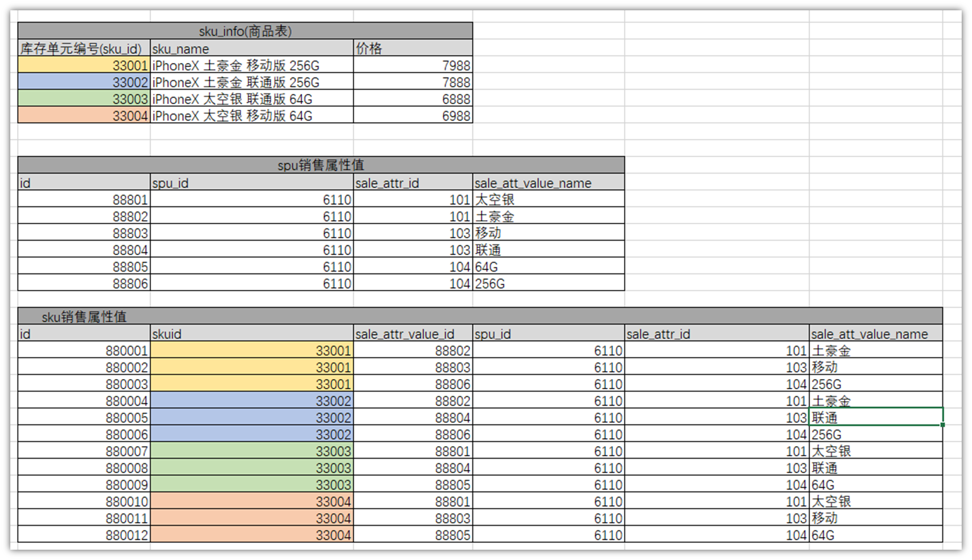The height and width of the screenshot is (560, 972).
Task: Click id header in sku销售属性值 table
Action: click(x=84, y=333)
